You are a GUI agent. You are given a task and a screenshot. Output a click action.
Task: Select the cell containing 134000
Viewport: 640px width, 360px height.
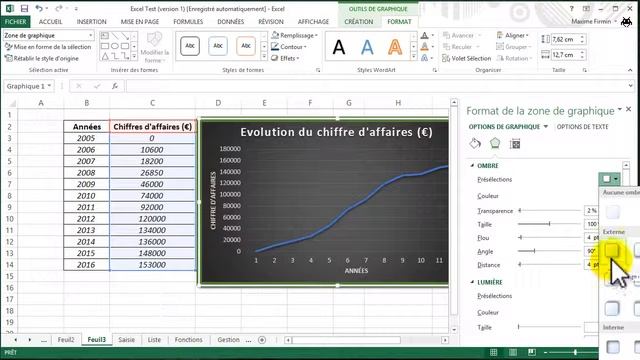(152, 230)
